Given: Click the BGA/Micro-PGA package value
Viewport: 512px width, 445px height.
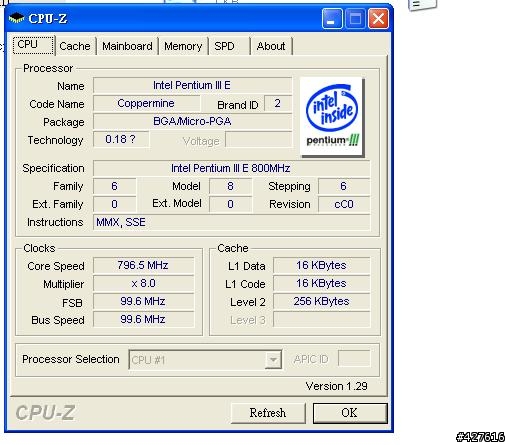Looking at the screenshot, I should pos(192,121).
